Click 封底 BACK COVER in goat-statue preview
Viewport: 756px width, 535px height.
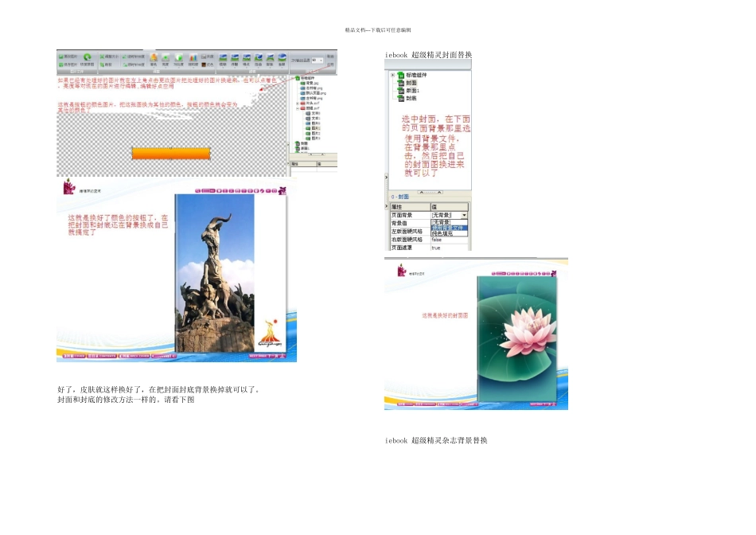coord(134,356)
